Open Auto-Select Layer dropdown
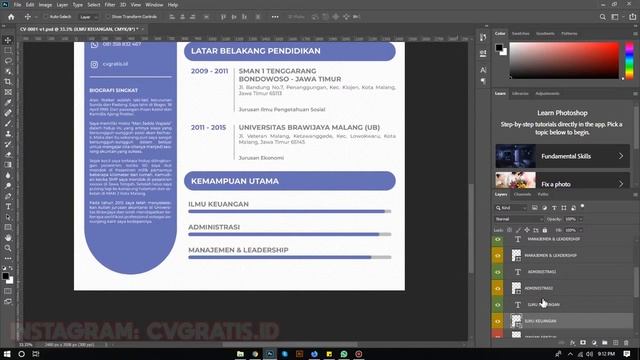Screen dimensions: 640x360 89,17
